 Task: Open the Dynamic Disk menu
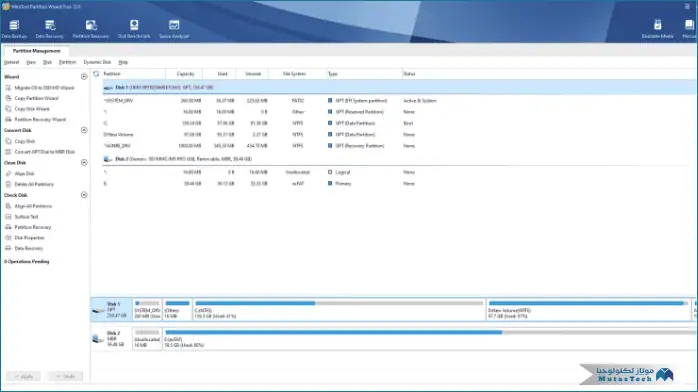point(97,62)
